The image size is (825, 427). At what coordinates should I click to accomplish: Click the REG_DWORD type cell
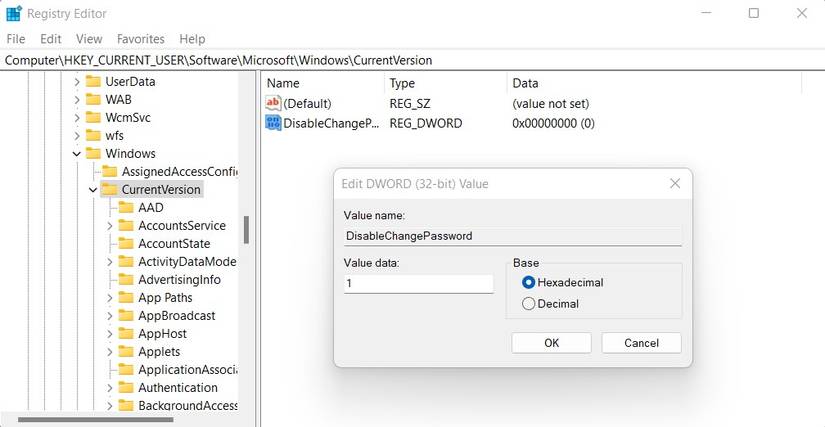pos(426,124)
